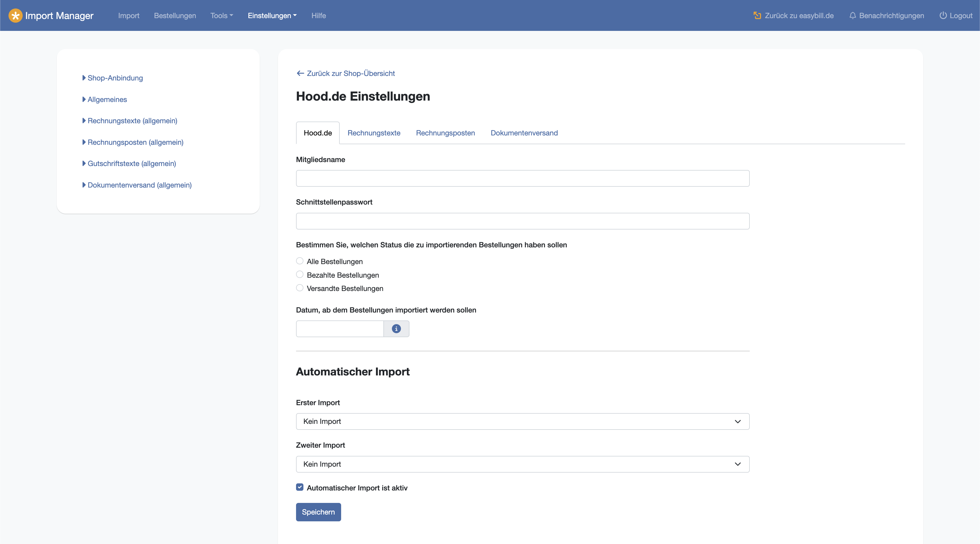Click the Speichern button

(318, 512)
